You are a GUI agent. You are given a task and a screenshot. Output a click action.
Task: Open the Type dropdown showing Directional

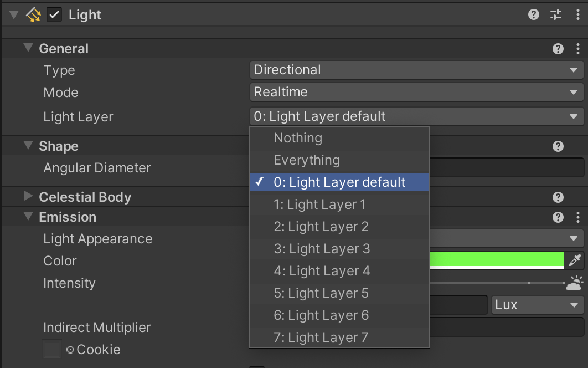click(415, 69)
